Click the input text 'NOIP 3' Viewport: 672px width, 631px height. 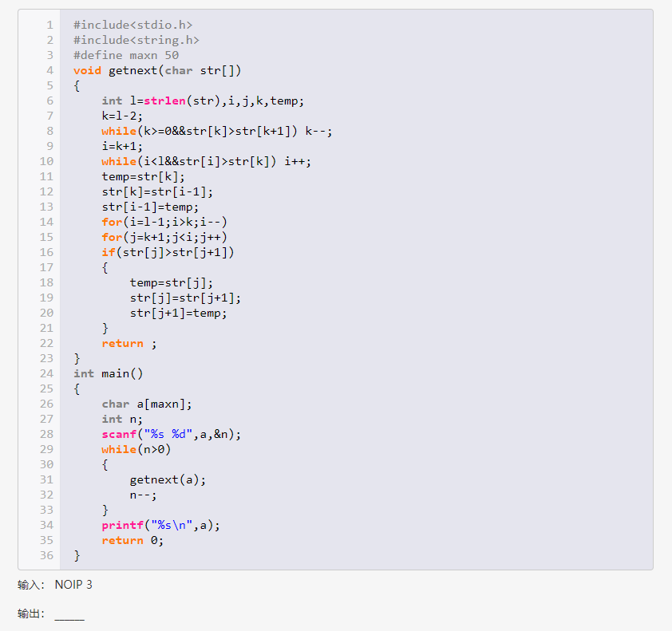pyautogui.click(x=73, y=585)
